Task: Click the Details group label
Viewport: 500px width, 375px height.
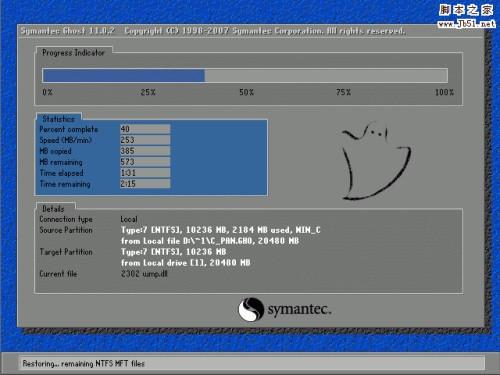Action: click(x=53, y=209)
